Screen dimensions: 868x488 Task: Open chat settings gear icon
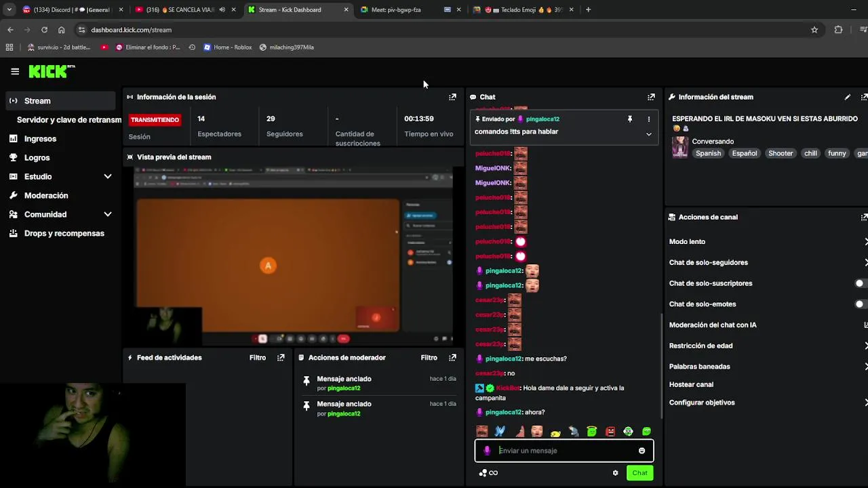click(615, 473)
